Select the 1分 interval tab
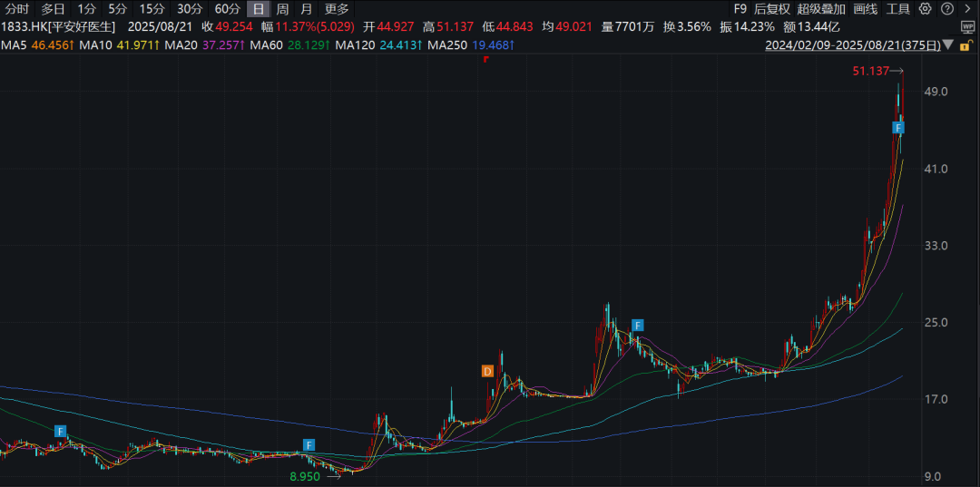The width and height of the screenshot is (980, 487). pos(87,9)
